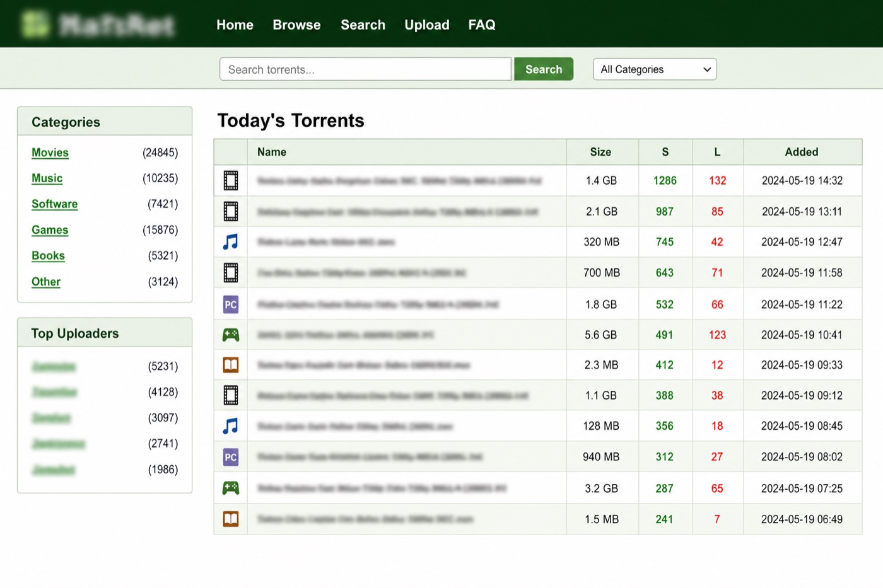Open the Browse menu item

pos(296,25)
